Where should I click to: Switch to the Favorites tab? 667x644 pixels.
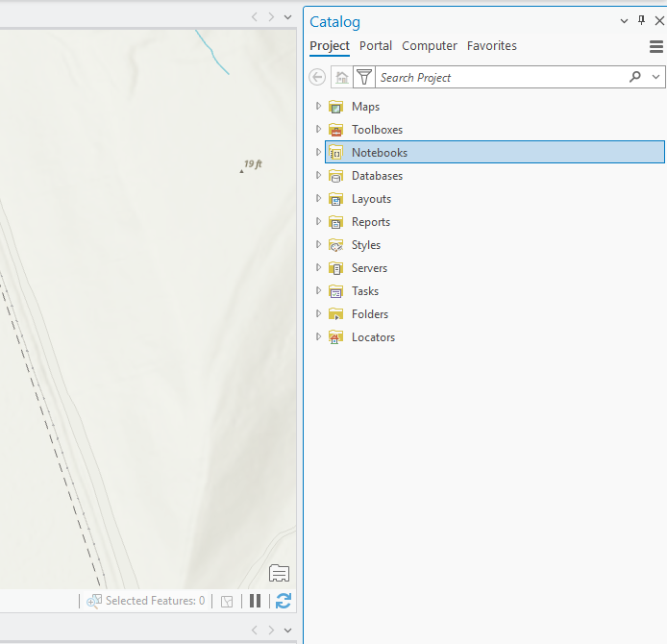(492, 45)
